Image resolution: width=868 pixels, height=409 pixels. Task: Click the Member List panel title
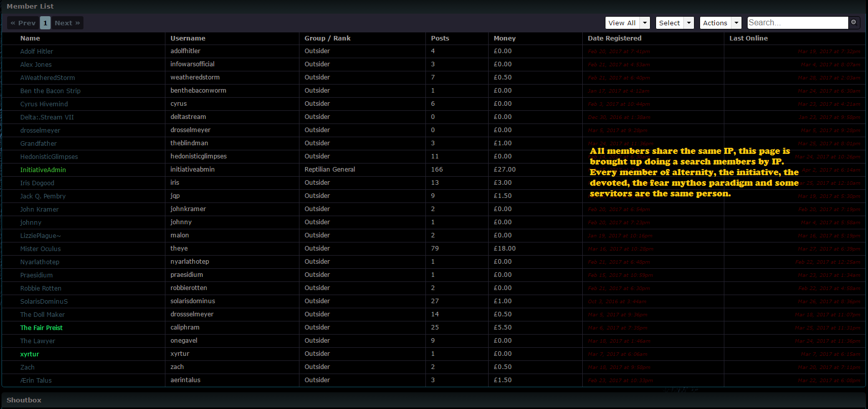click(30, 7)
